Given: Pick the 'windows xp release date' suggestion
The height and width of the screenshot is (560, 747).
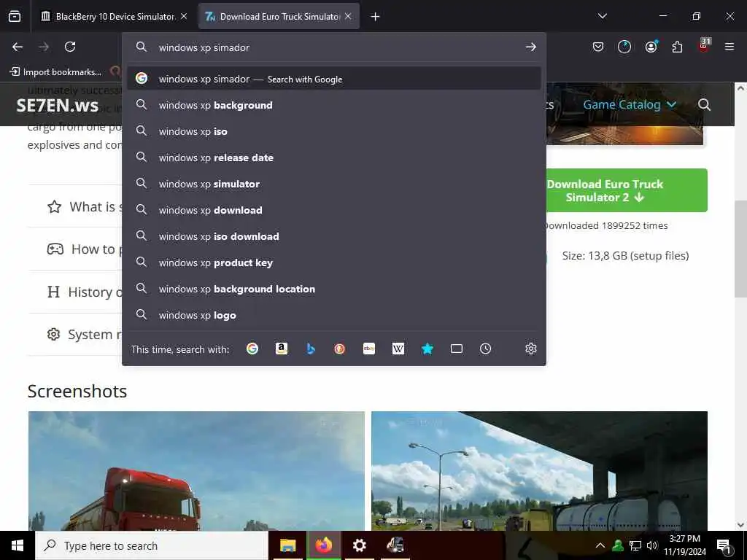Looking at the screenshot, I should coord(334,157).
